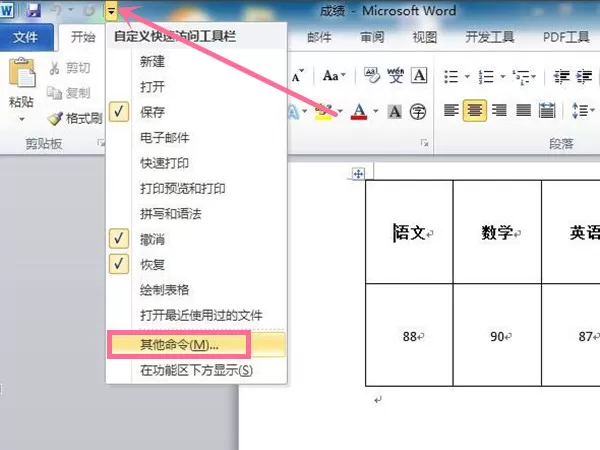The image size is (600, 450).
Task: Click the Save floppy disk icon
Action: pyautogui.click(x=34, y=10)
